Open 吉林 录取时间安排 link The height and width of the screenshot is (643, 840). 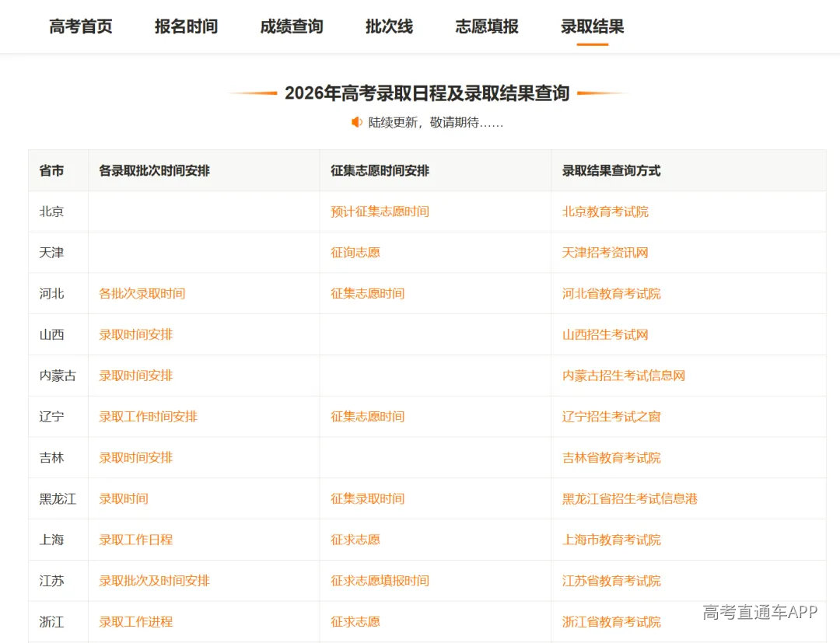tap(135, 458)
